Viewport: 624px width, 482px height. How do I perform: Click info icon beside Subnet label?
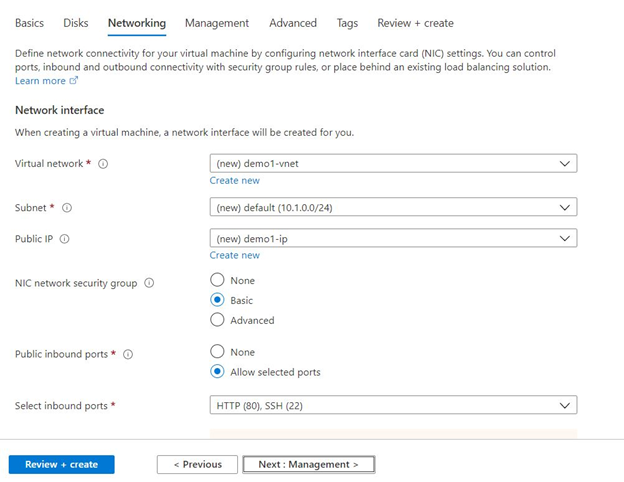tap(67, 208)
